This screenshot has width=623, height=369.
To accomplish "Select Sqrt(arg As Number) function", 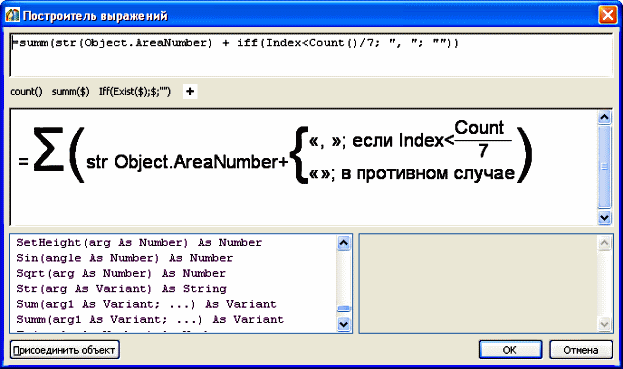I will point(121,273).
